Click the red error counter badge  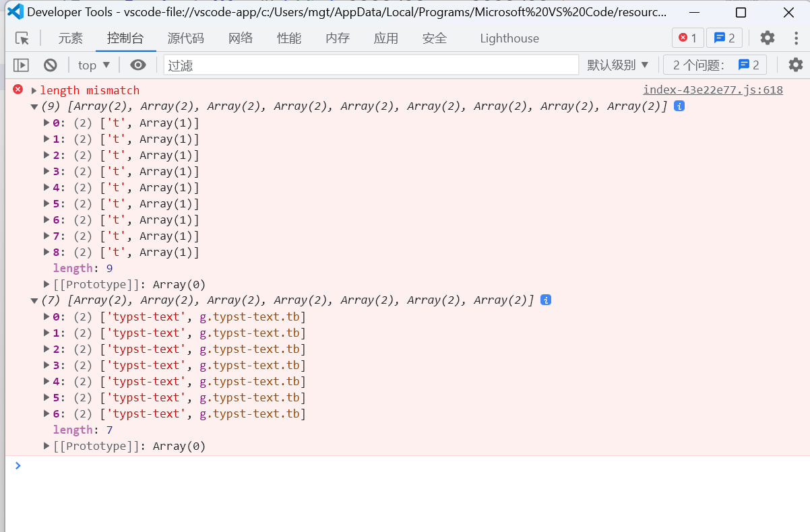(x=687, y=38)
